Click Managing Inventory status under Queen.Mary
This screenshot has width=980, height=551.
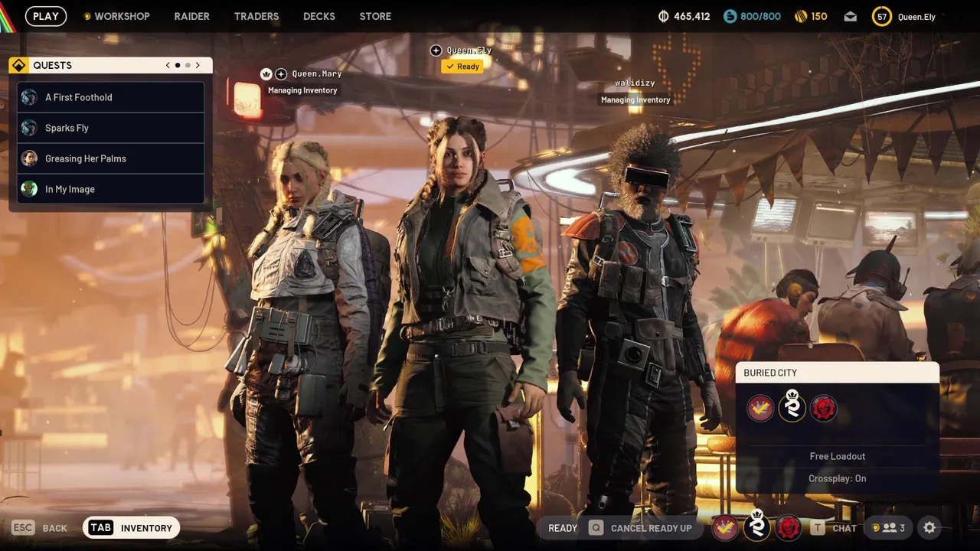[x=302, y=90]
